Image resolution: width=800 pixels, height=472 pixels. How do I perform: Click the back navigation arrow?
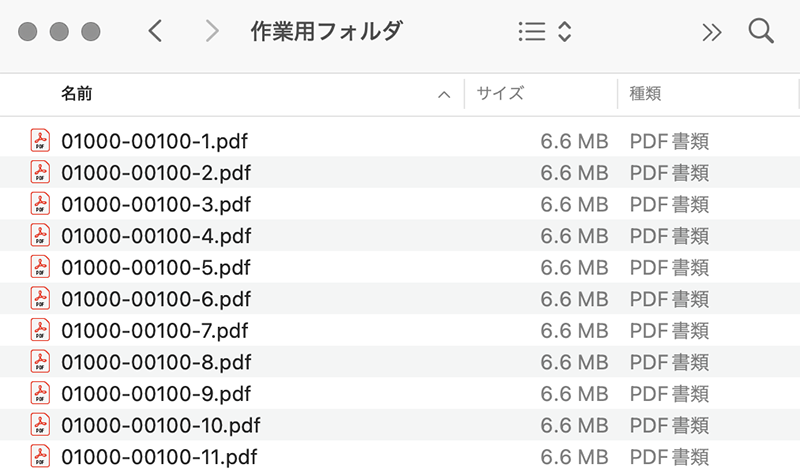pyautogui.click(x=155, y=32)
